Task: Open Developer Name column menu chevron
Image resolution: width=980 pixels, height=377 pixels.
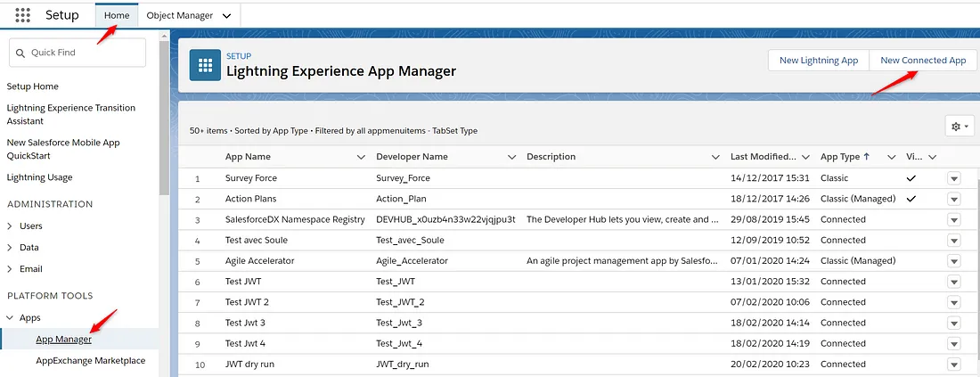Action: point(512,157)
